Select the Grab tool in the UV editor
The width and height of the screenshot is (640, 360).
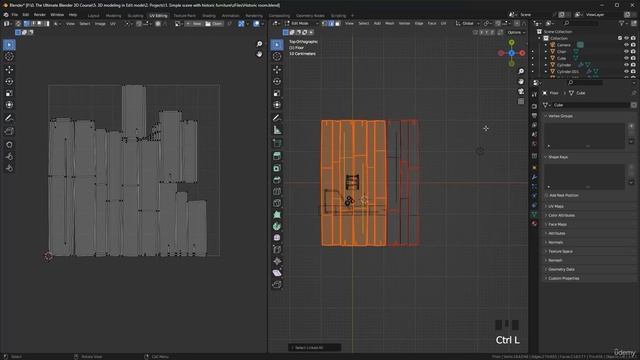pyautogui.click(x=9, y=144)
